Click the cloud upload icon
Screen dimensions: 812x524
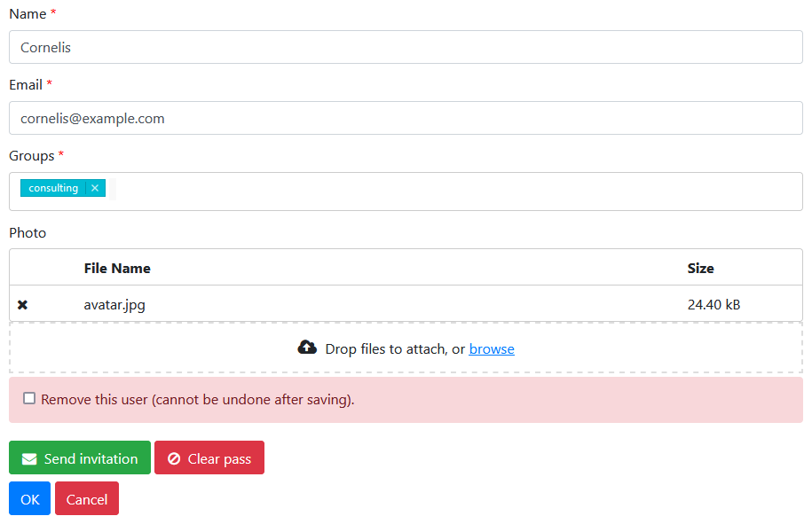pyautogui.click(x=307, y=347)
